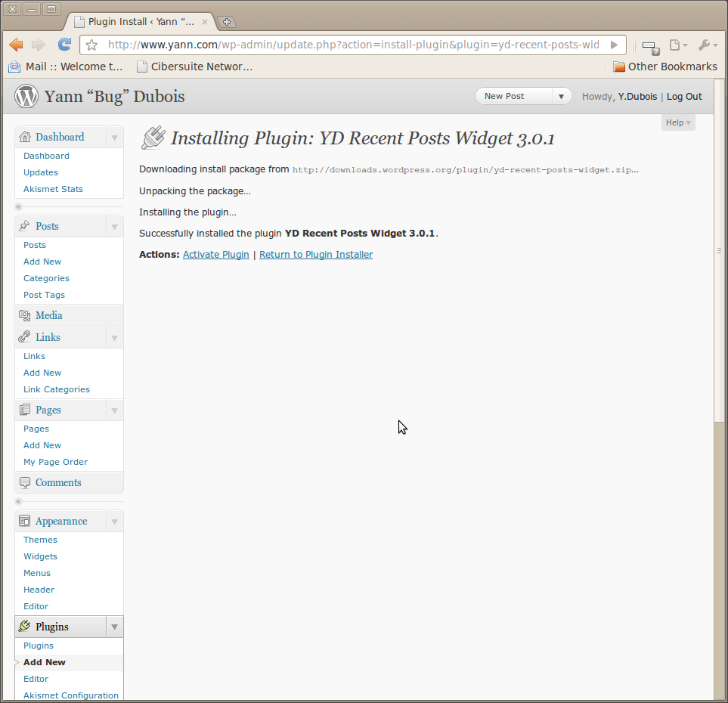Click the vertical page scrollbar
This screenshot has height=703, width=728.
[x=719, y=251]
